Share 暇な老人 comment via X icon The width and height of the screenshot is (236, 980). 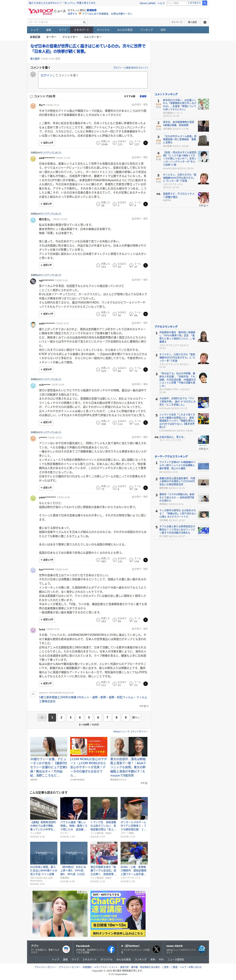point(146,265)
